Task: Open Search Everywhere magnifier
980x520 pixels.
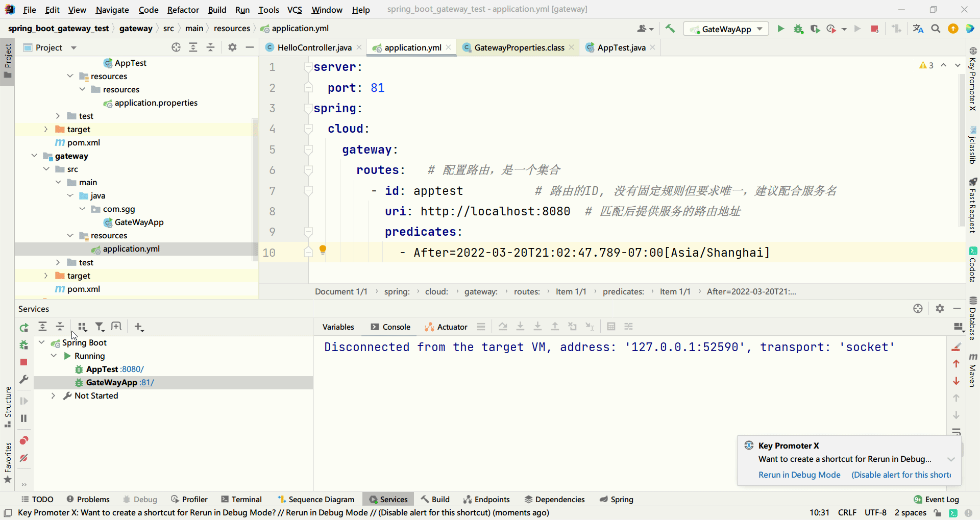Action: (x=936, y=29)
